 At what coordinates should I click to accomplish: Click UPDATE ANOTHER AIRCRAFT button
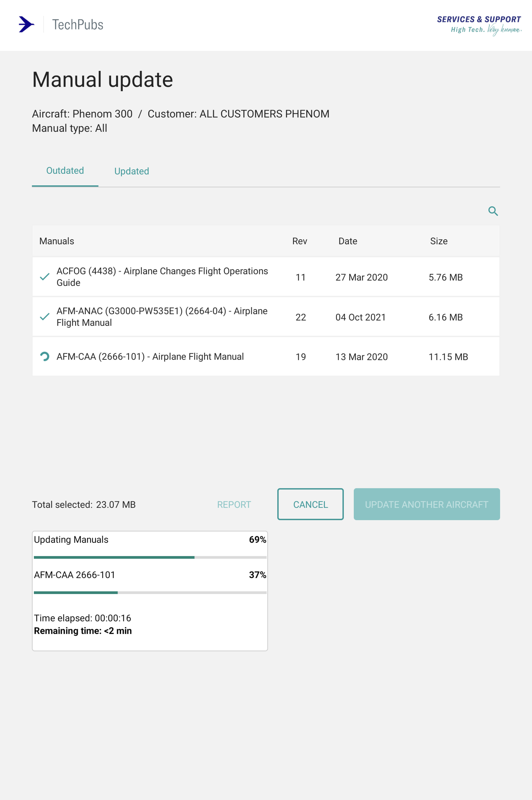click(x=427, y=504)
